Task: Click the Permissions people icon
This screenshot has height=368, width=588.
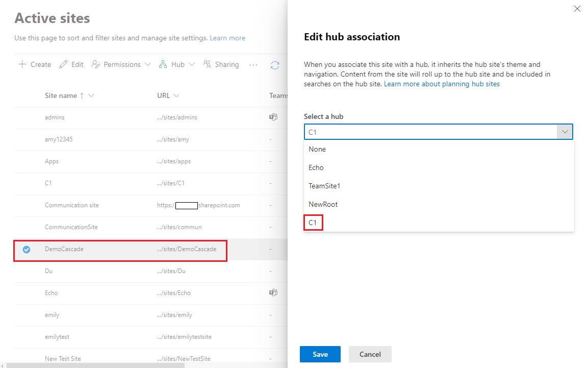Action: (95, 64)
